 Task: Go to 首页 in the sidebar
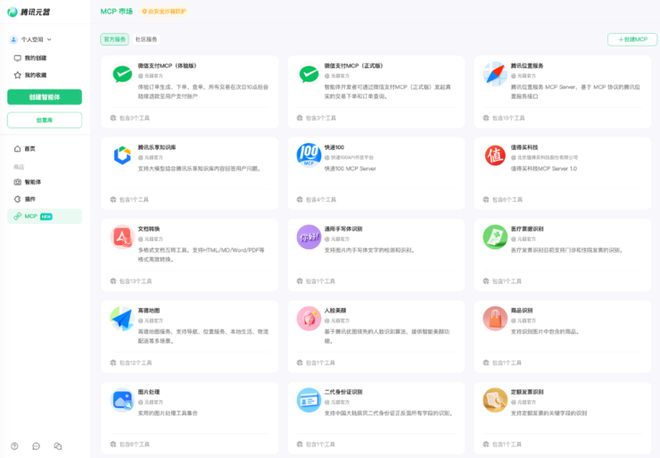[45, 149]
